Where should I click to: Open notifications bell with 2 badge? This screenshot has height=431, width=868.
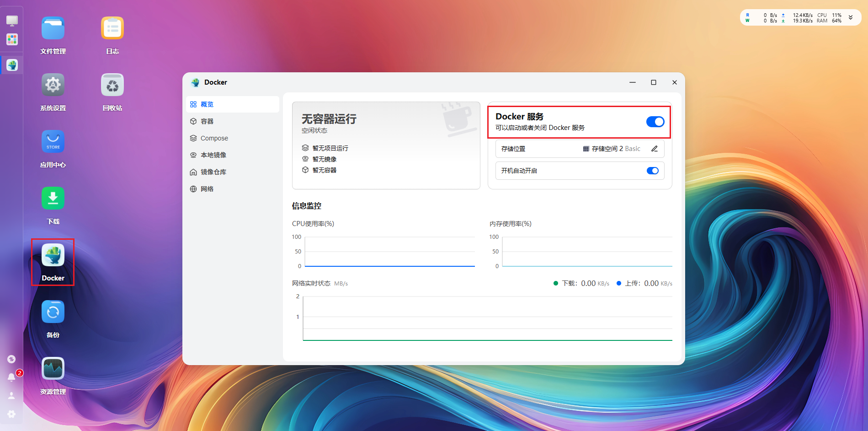point(12,377)
